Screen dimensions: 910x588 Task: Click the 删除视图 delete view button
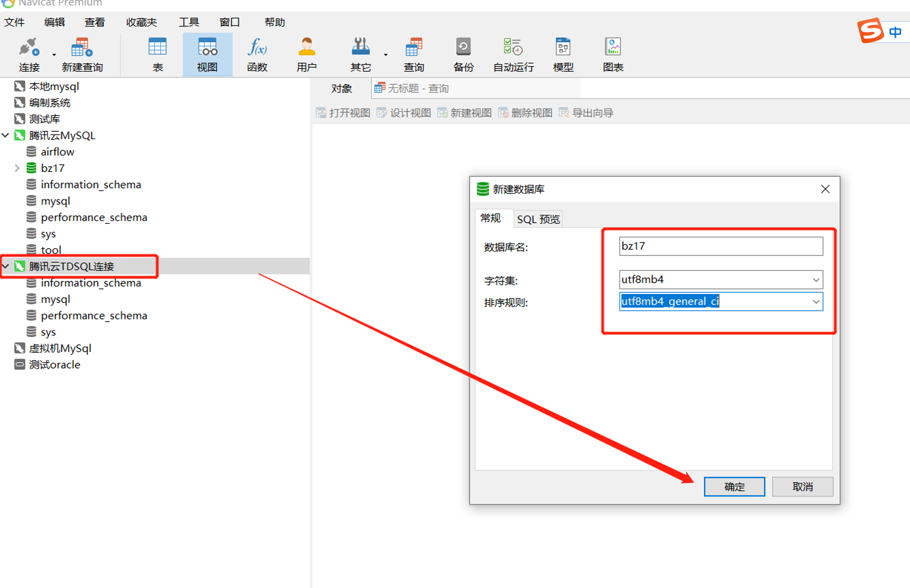coord(525,113)
